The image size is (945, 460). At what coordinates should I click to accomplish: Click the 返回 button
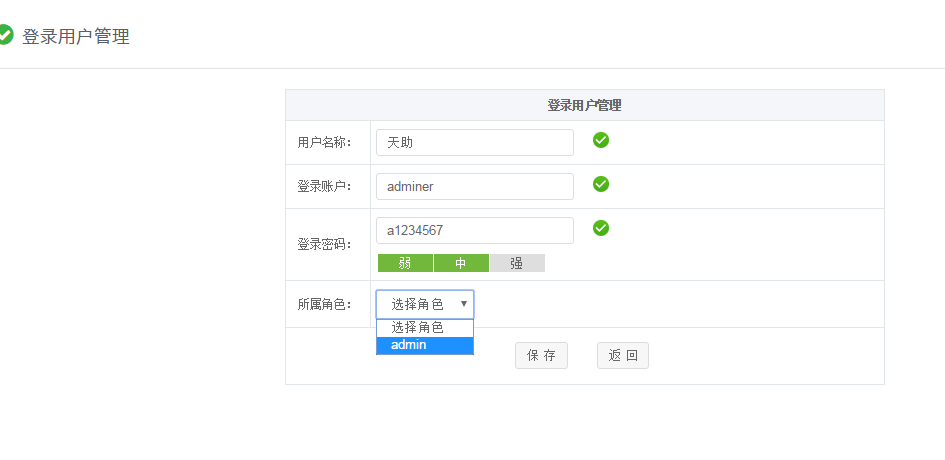point(623,356)
